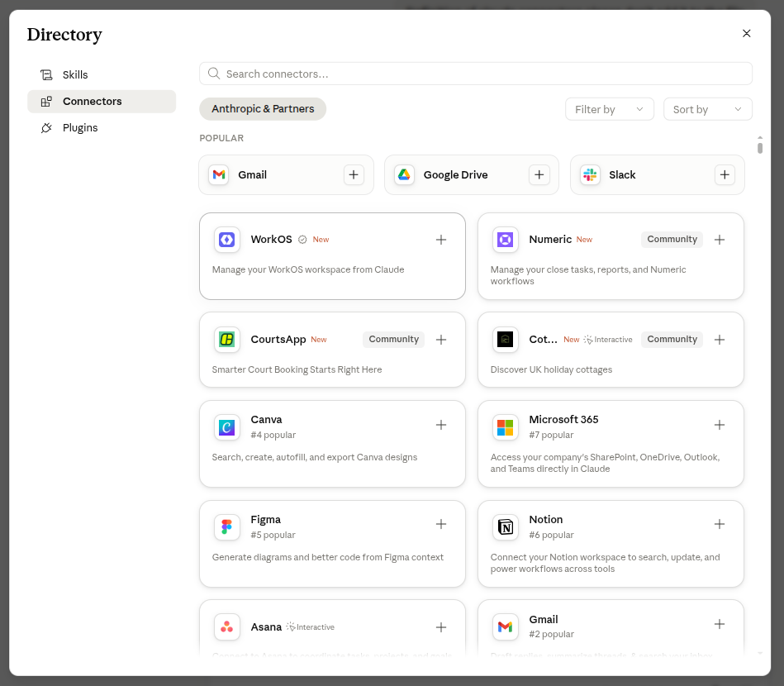The height and width of the screenshot is (686, 784).
Task: Click Community tag on UK cottages card
Action: tap(672, 339)
